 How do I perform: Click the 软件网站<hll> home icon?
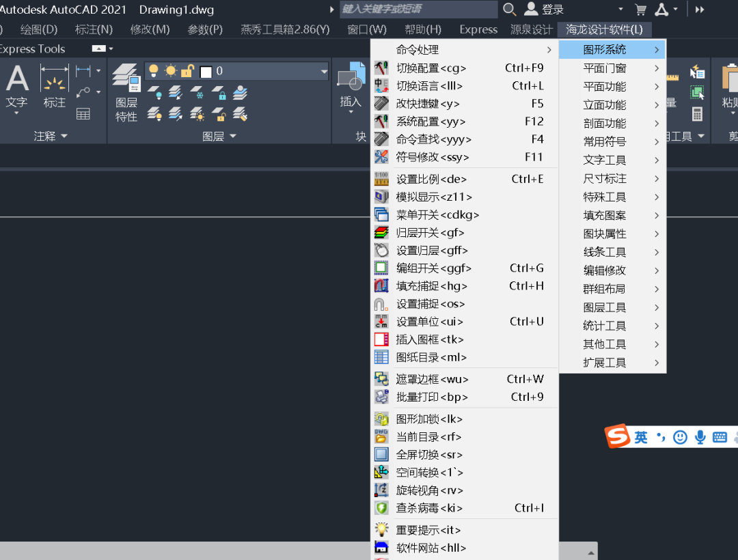[x=381, y=548]
